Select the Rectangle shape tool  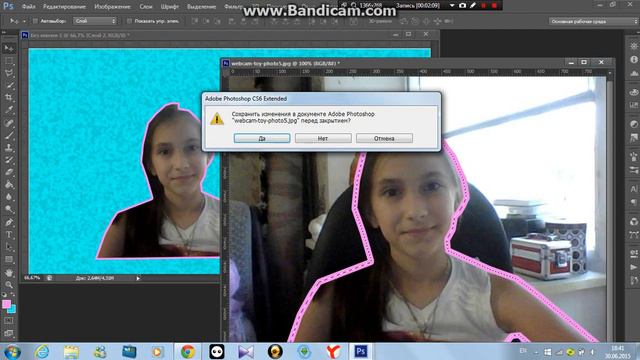click(9, 259)
